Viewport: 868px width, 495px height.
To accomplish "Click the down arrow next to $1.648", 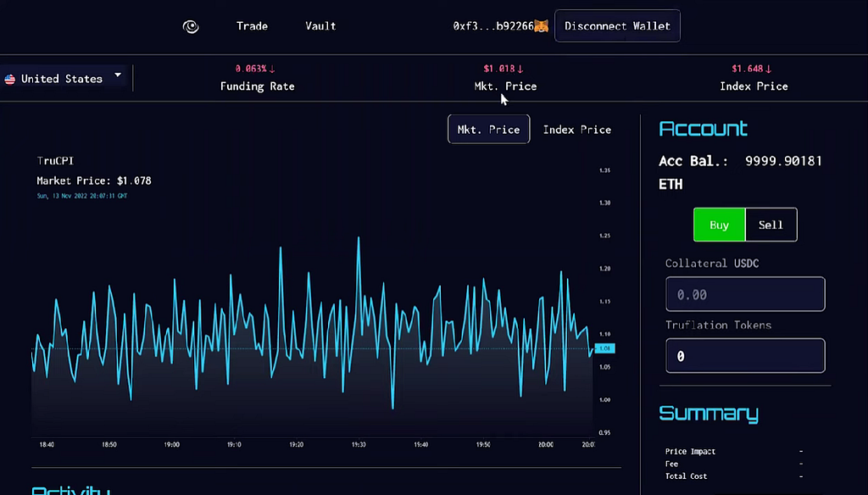I will (768, 70).
